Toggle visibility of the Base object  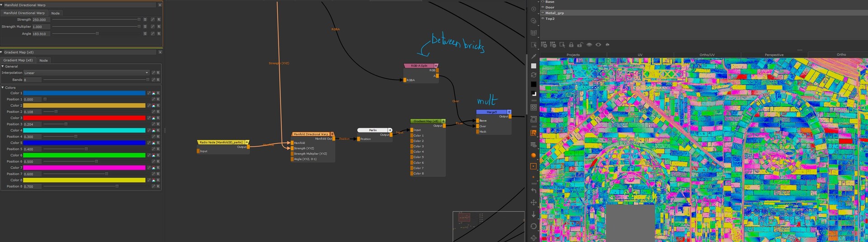pyautogui.click(x=542, y=2)
